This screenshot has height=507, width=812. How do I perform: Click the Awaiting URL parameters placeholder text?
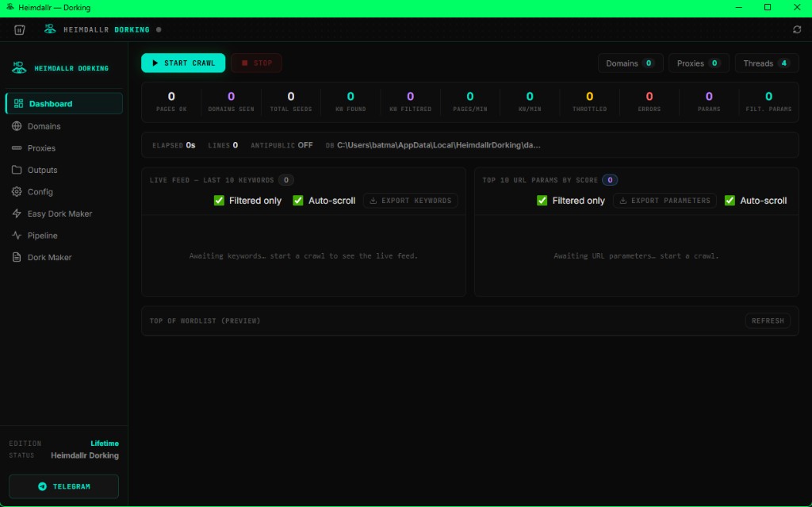pos(637,255)
